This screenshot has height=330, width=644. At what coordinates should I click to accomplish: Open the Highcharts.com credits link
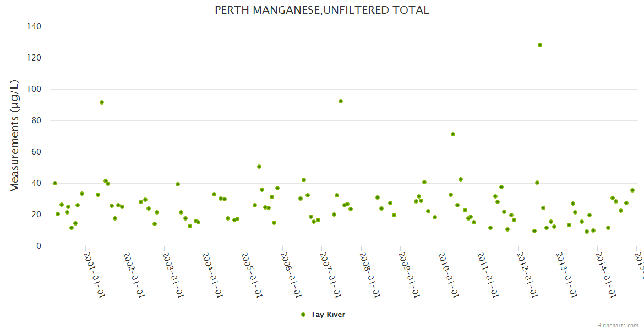click(x=618, y=325)
